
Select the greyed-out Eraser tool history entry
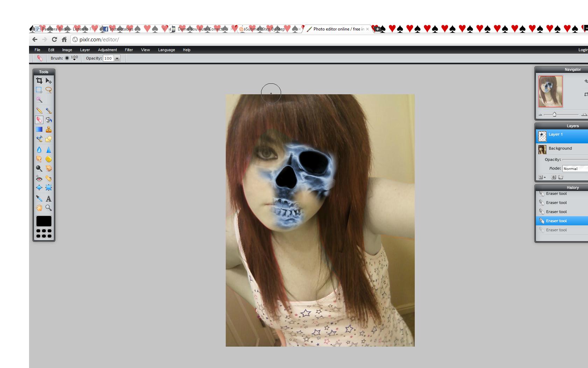pyautogui.click(x=562, y=230)
